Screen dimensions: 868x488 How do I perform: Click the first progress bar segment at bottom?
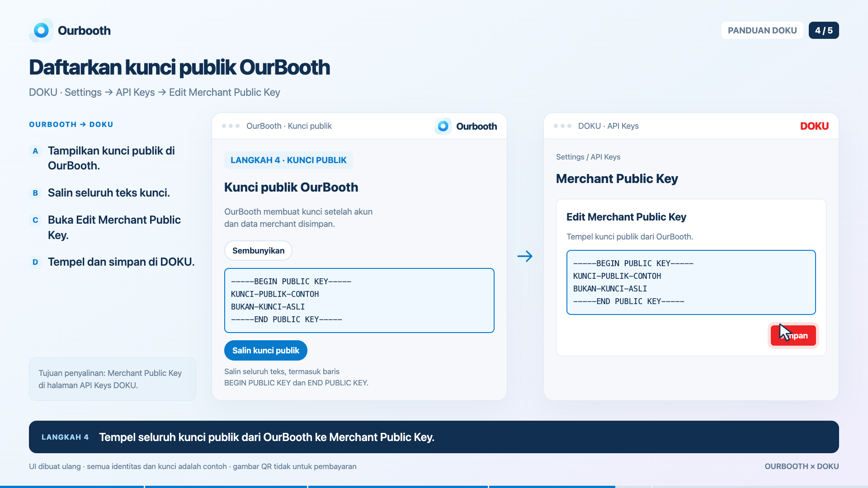[x=72, y=487]
